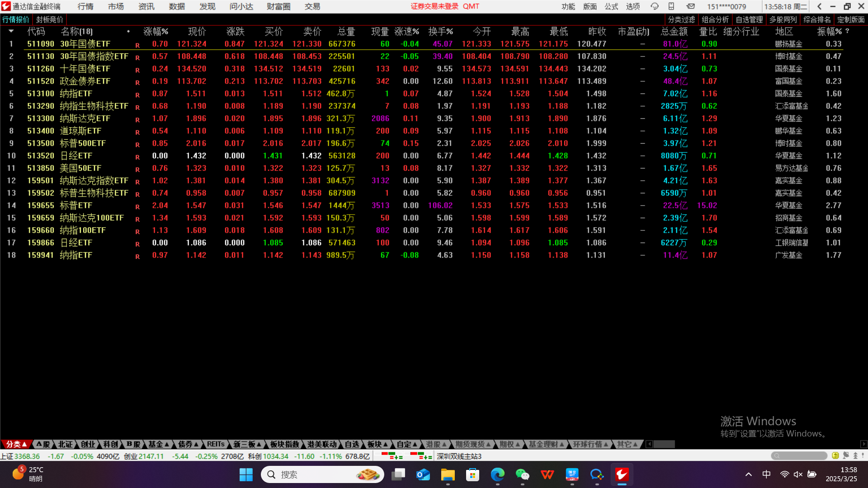Switch to the 封板竞价 tab
This screenshot has height=488, width=868.
coord(50,19)
